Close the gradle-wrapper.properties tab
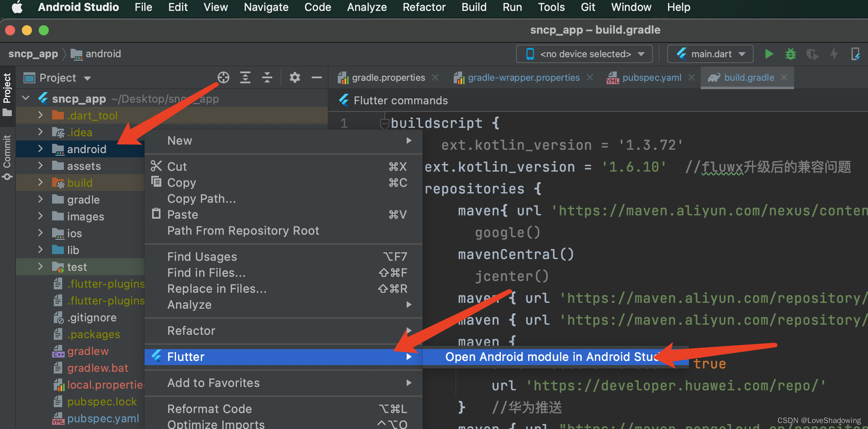This screenshot has width=868, height=429. (590, 77)
